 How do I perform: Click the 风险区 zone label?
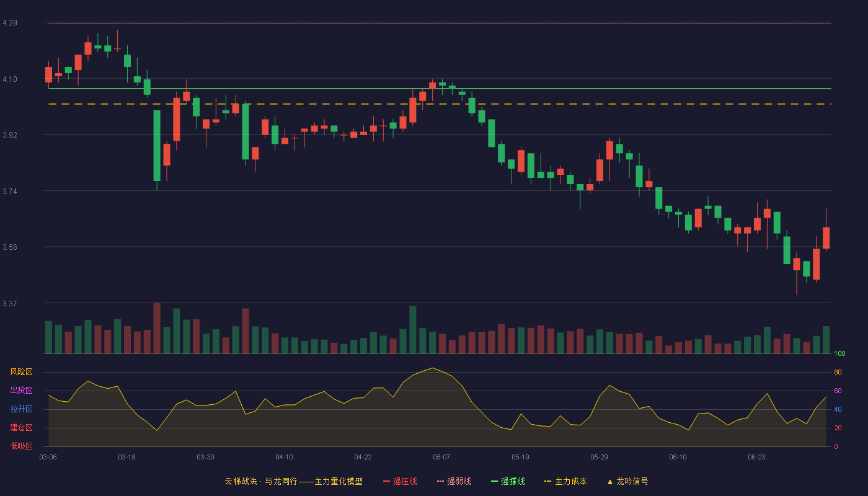point(22,372)
